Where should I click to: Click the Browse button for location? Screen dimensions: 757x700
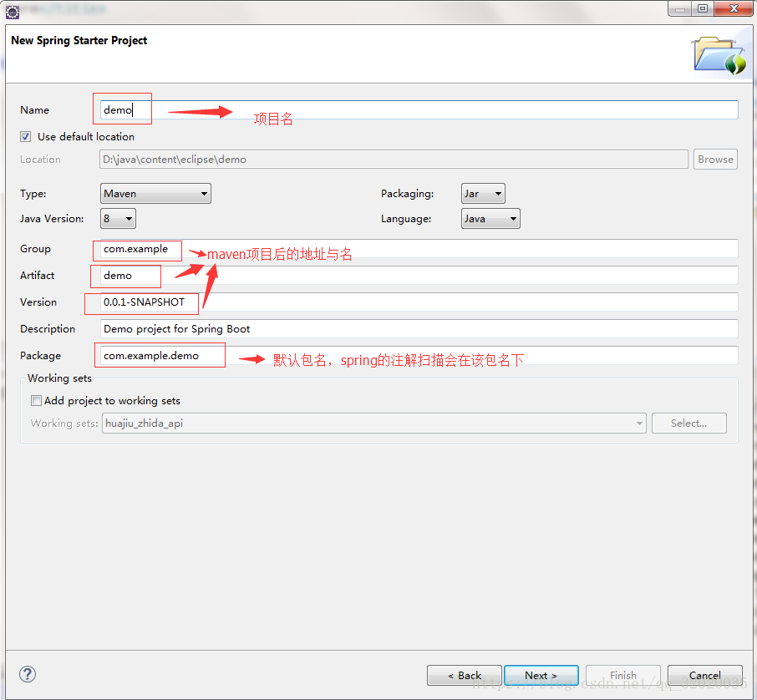coord(715,160)
